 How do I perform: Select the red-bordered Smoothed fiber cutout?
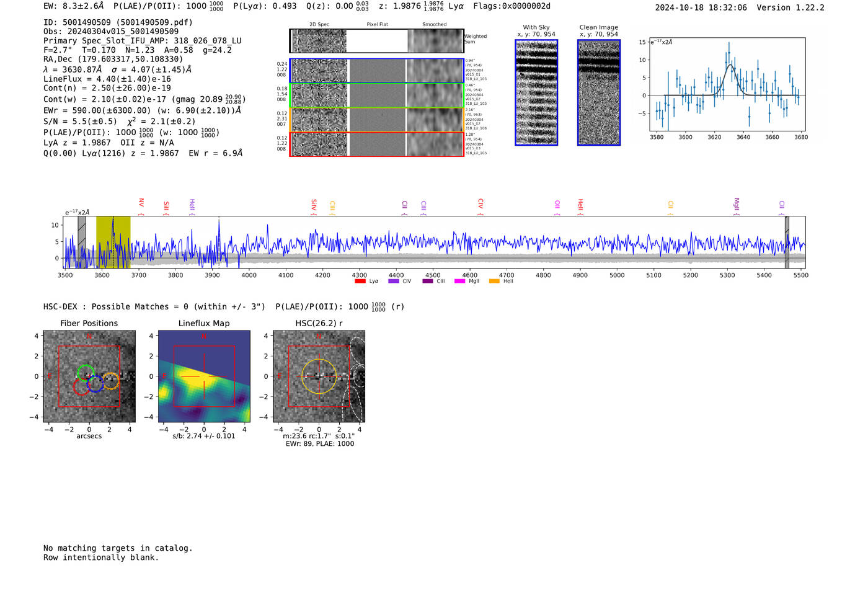(x=435, y=144)
